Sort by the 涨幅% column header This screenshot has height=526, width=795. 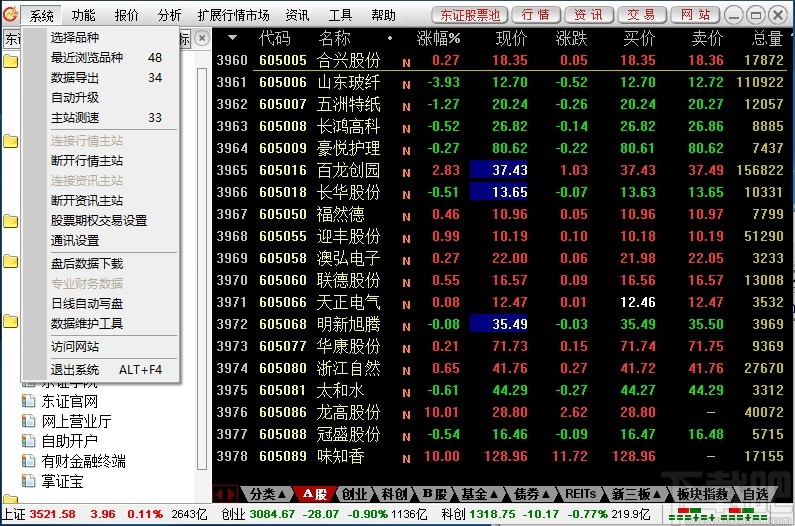[x=438, y=38]
